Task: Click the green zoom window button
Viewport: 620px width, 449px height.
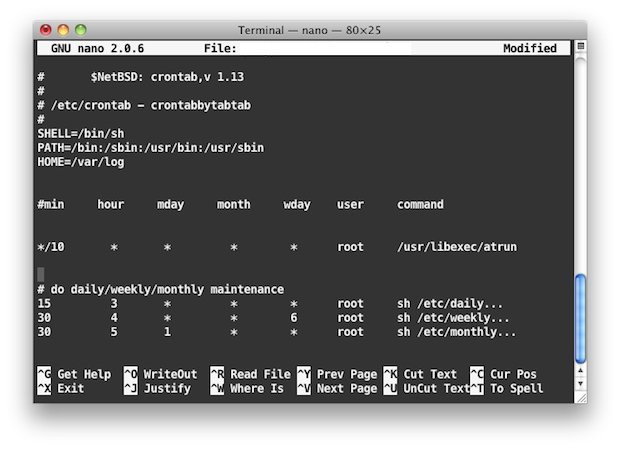Action: (81, 30)
